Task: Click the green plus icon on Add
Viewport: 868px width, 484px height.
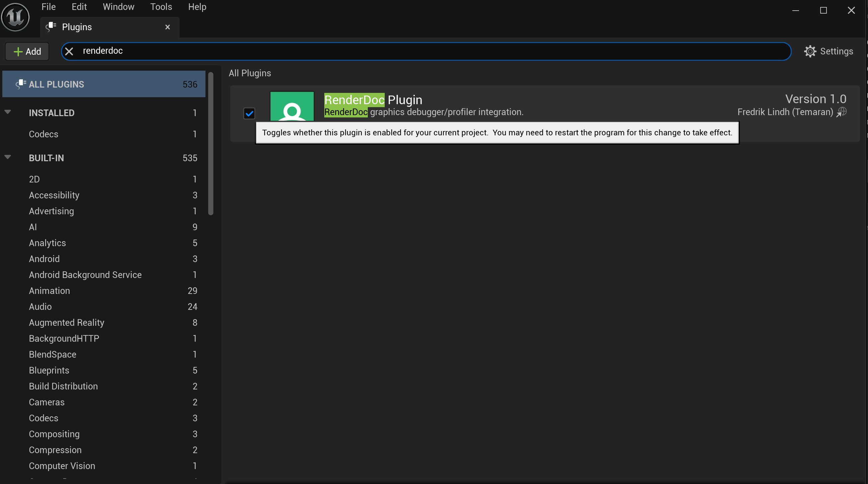Action: [18, 51]
